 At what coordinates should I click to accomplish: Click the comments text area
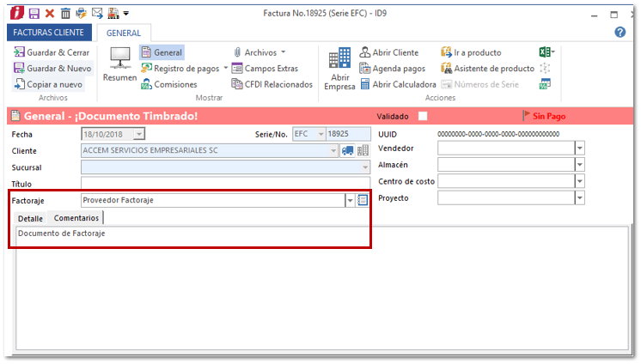[x=321, y=288]
